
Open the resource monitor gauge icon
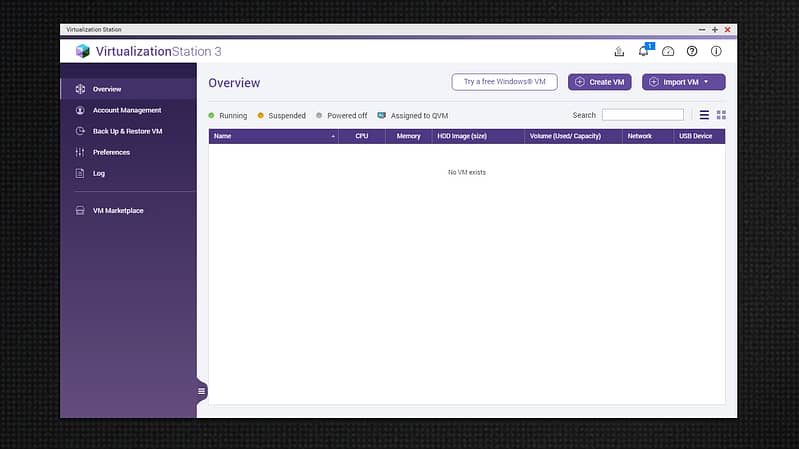(x=668, y=51)
